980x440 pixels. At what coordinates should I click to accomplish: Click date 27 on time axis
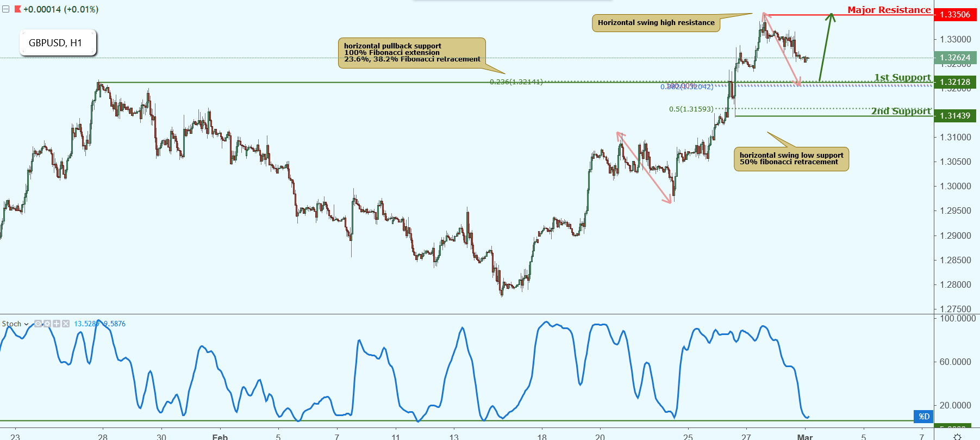pos(746,437)
